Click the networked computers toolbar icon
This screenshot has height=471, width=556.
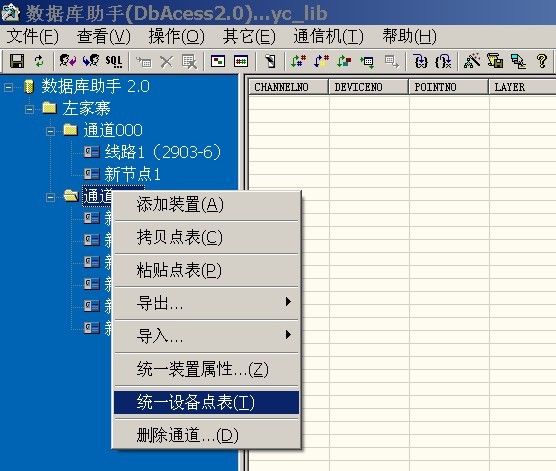(x=518, y=61)
